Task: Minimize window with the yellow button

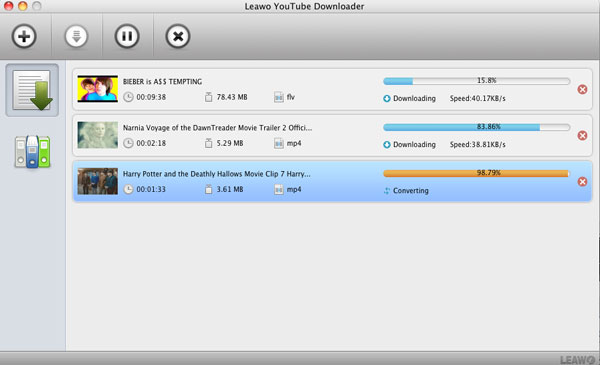Action: click(x=23, y=6)
